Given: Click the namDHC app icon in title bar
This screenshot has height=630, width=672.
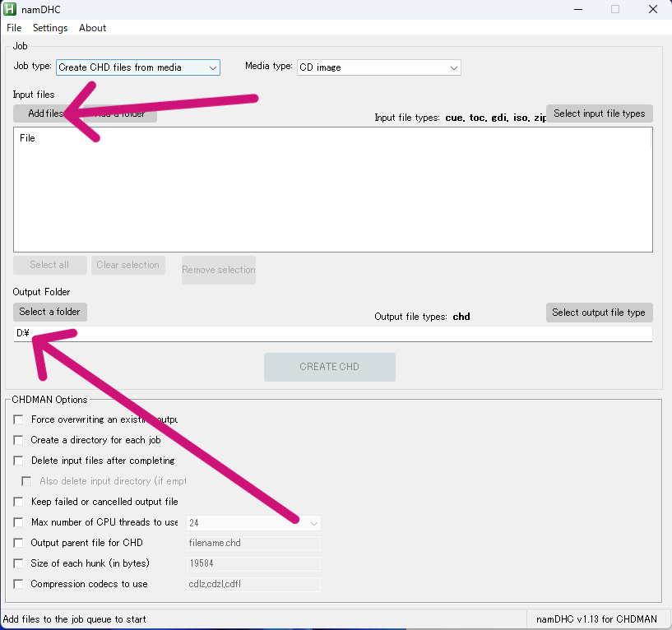Looking at the screenshot, I should click(x=9, y=9).
